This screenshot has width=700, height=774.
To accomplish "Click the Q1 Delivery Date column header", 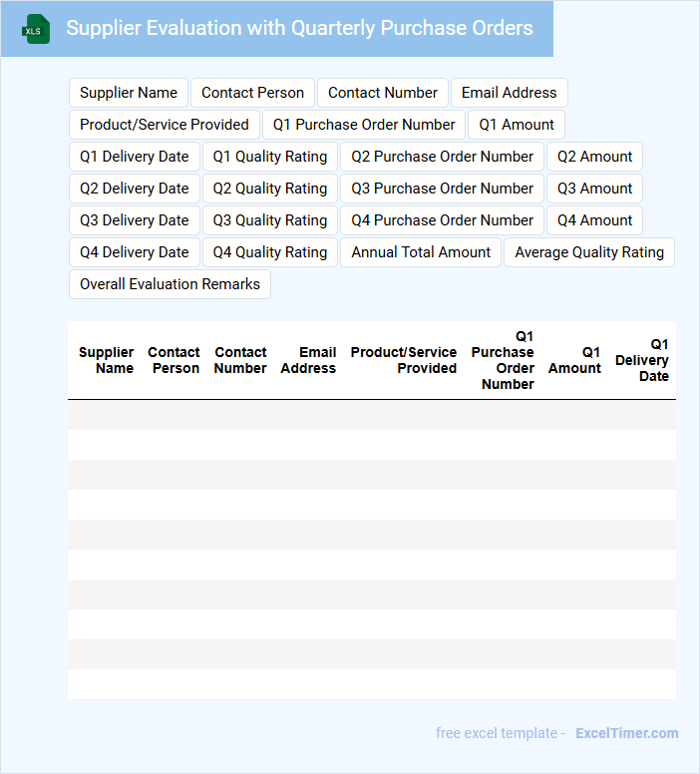I will coord(643,360).
